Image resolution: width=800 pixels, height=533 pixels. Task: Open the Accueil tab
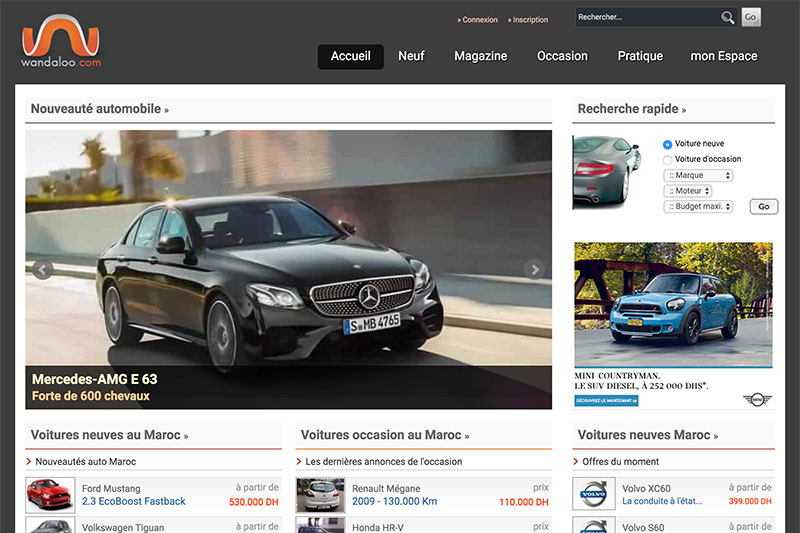[351, 56]
